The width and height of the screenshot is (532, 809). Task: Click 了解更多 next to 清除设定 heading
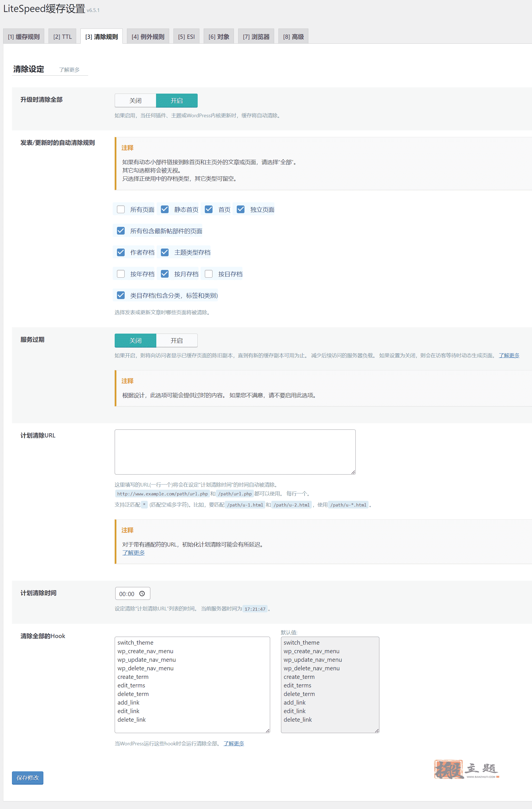pyautogui.click(x=69, y=70)
